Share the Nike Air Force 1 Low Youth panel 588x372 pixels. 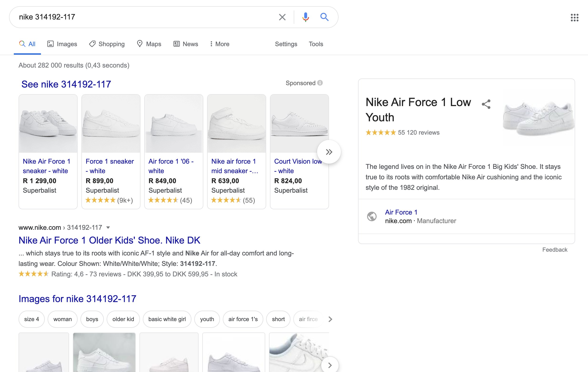pyautogui.click(x=486, y=104)
